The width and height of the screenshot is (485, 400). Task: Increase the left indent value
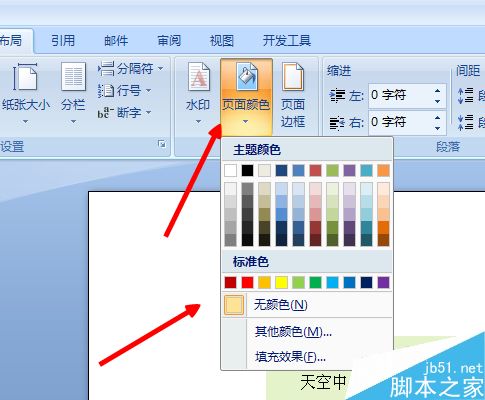[438, 91]
